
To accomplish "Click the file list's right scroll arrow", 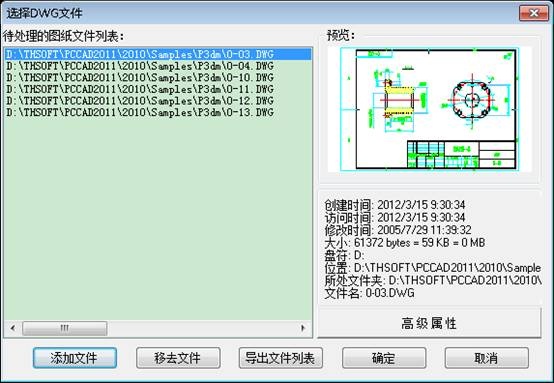I will point(303,328).
